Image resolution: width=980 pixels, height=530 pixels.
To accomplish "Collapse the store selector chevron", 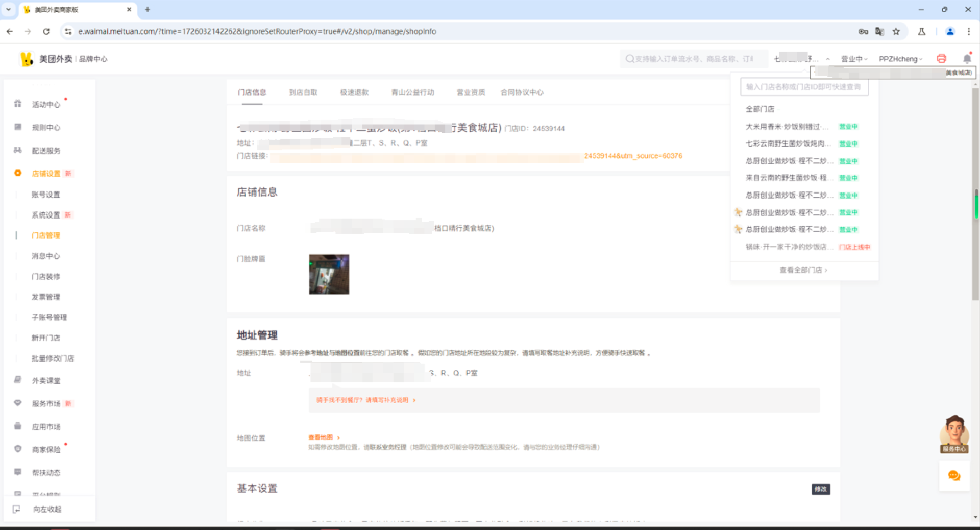I will pyautogui.click(x=828, y=59).
